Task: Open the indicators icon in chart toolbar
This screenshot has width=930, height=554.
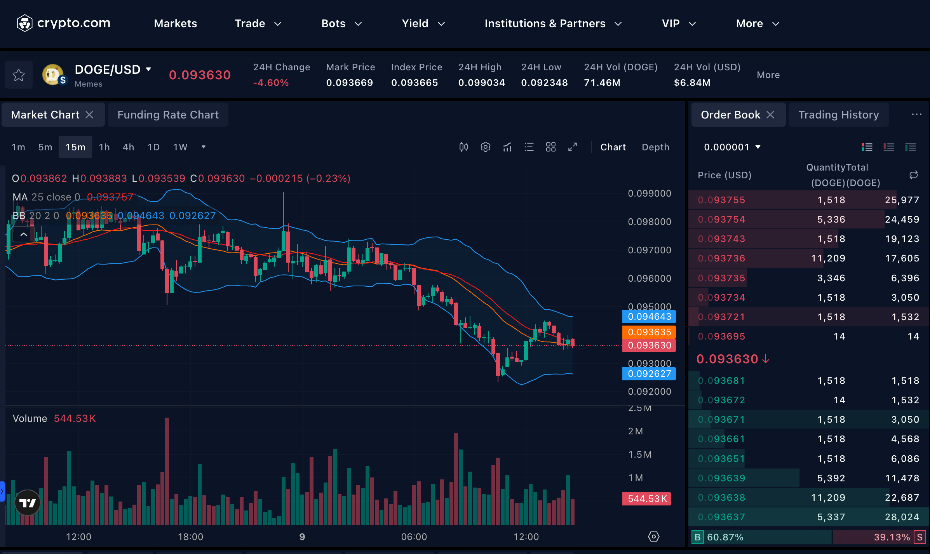Action: click(507, 147)
